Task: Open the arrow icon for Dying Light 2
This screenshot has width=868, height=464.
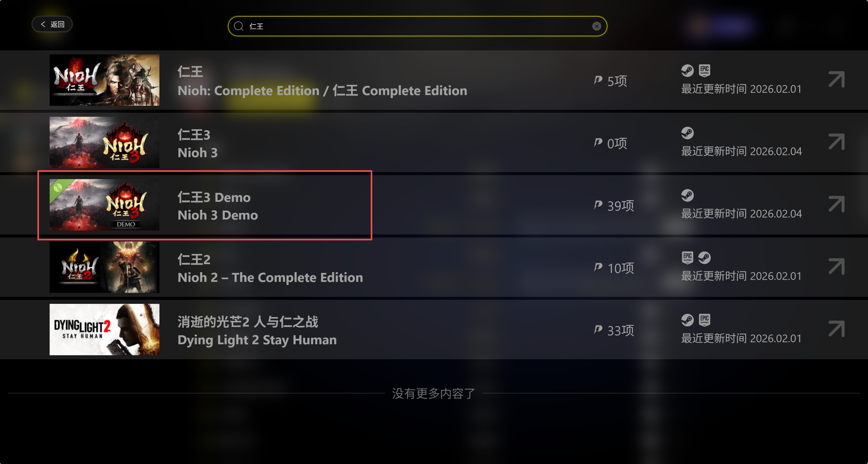Action: (836, 329)
